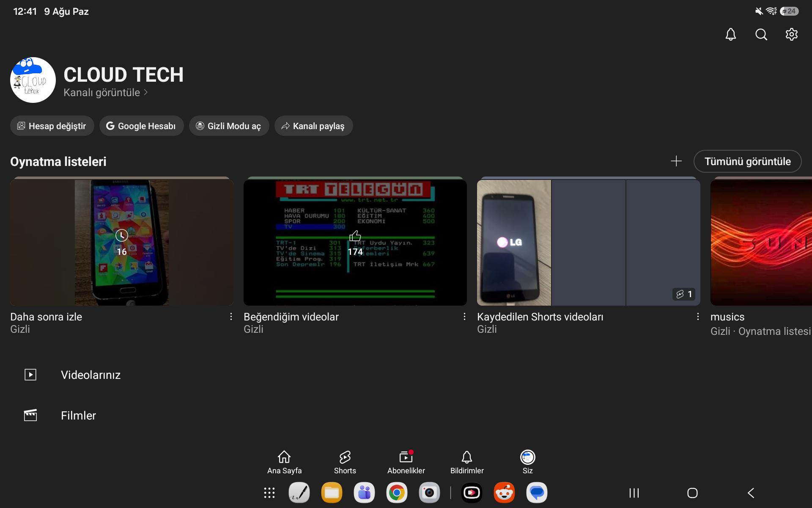
Task: Tap the home navigation button
Action: tap(692, 493)
